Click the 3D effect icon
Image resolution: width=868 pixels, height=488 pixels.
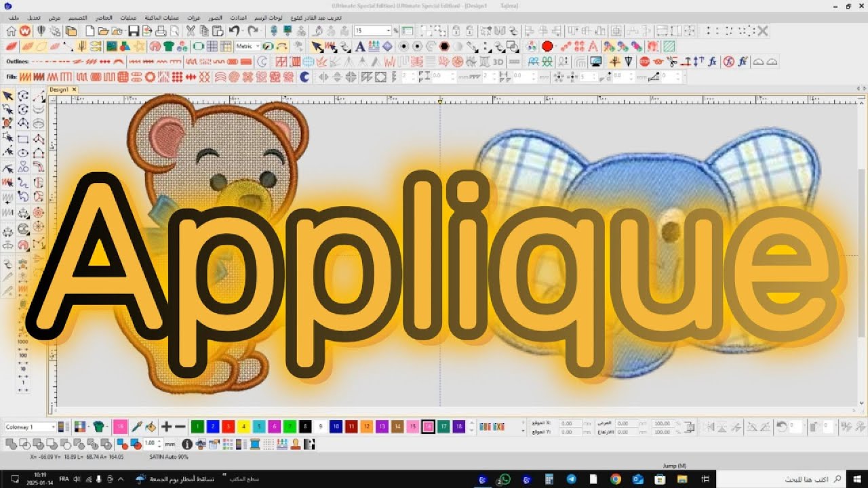[x=498, y=62]
